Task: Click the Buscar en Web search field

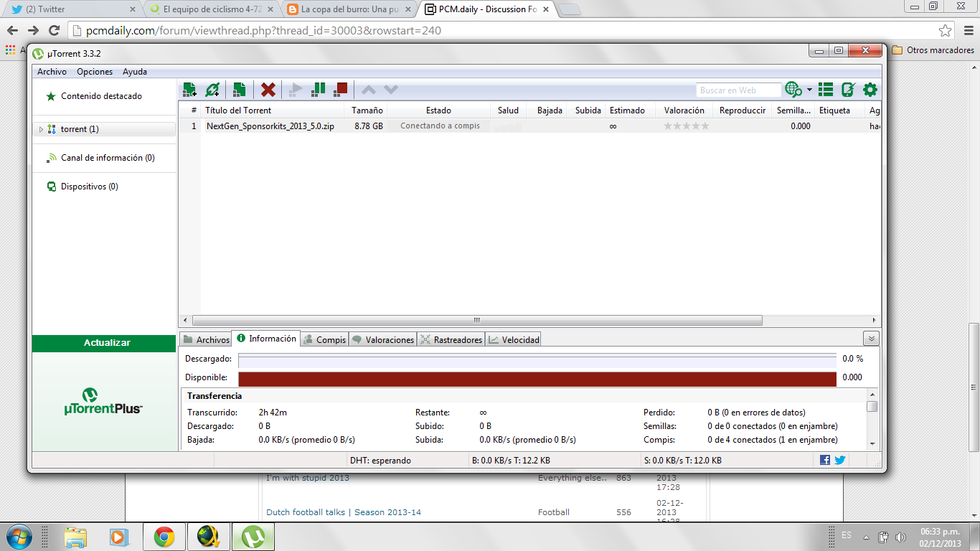Action: point(738,90)
